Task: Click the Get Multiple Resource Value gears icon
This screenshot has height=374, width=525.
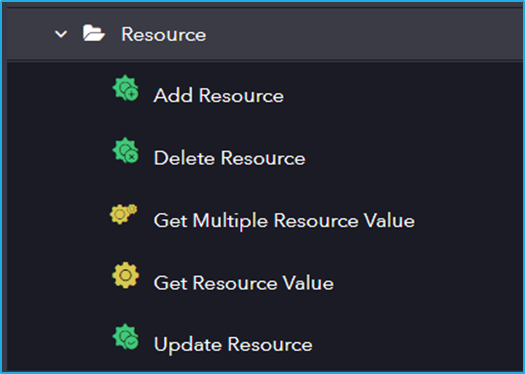Action: 124,214
